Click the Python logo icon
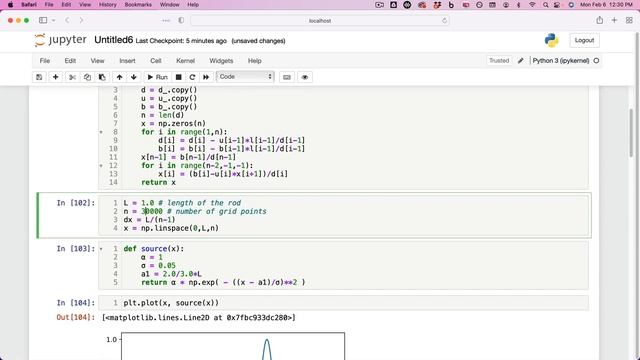Viewport: 640px width, 360px height. (551, 40)
